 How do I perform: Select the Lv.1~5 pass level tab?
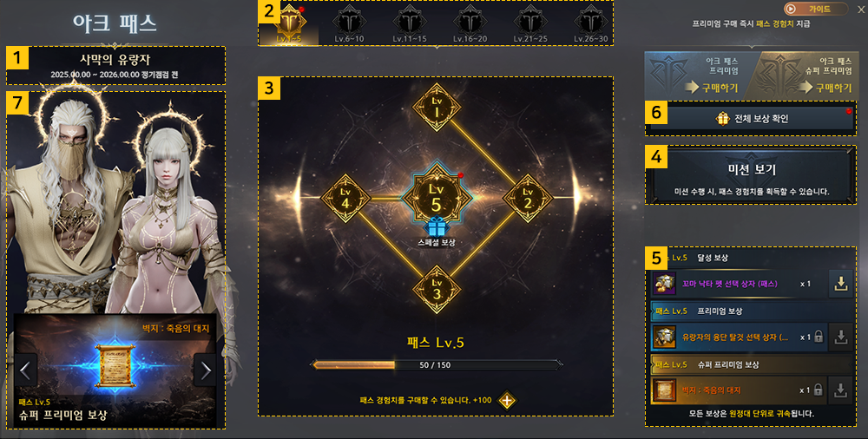290,25
